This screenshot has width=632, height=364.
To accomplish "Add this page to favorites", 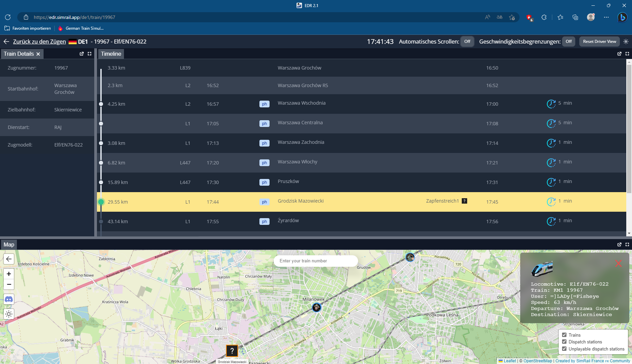I will point(512,17).
